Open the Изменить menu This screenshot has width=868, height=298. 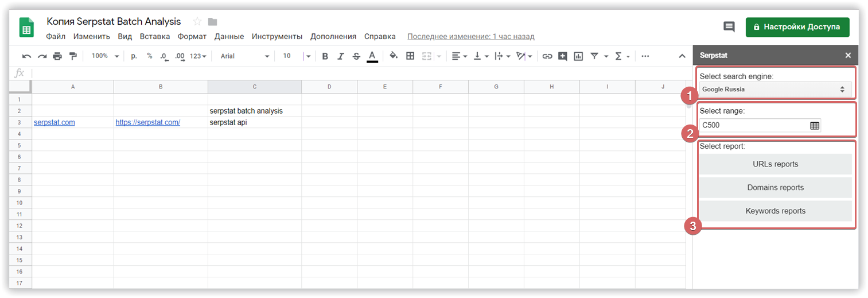(x=92, y=36)
